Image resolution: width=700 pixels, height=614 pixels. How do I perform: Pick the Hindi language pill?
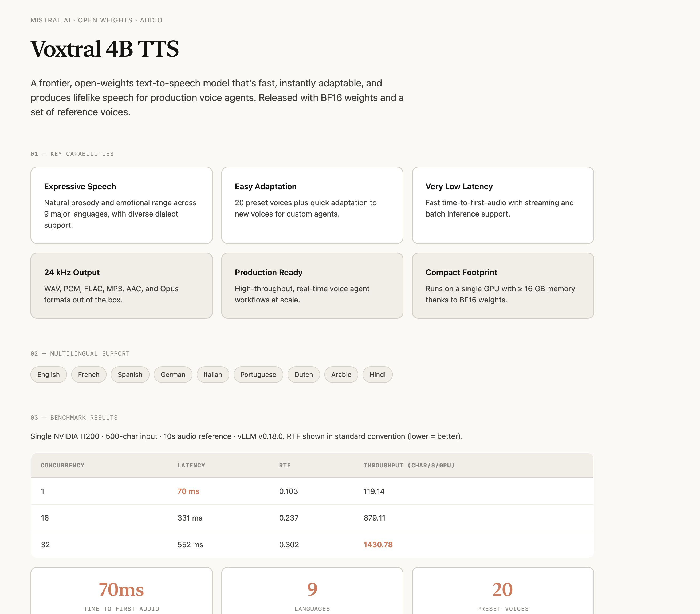[x=377, y=375]
